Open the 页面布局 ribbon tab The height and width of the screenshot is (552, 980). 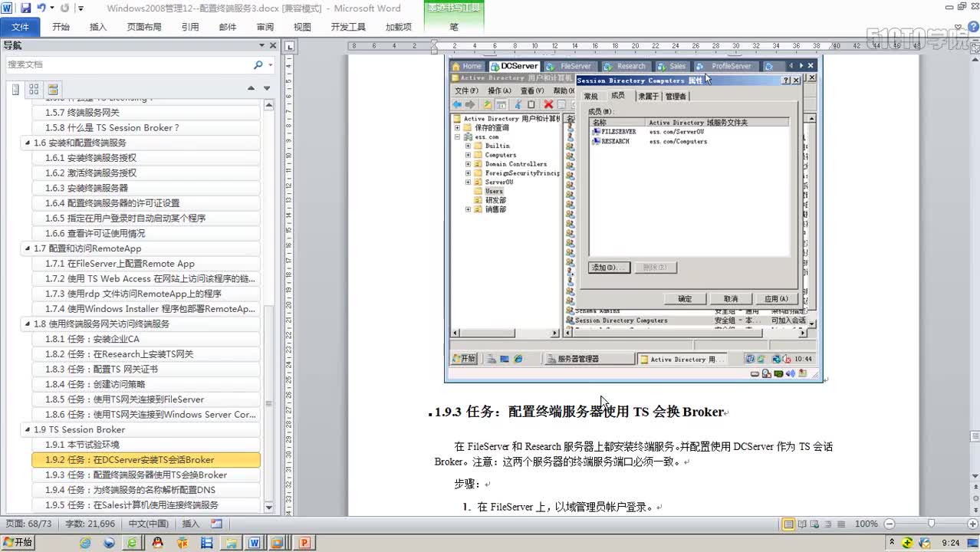pyautogui.click(x=143, y=27)
